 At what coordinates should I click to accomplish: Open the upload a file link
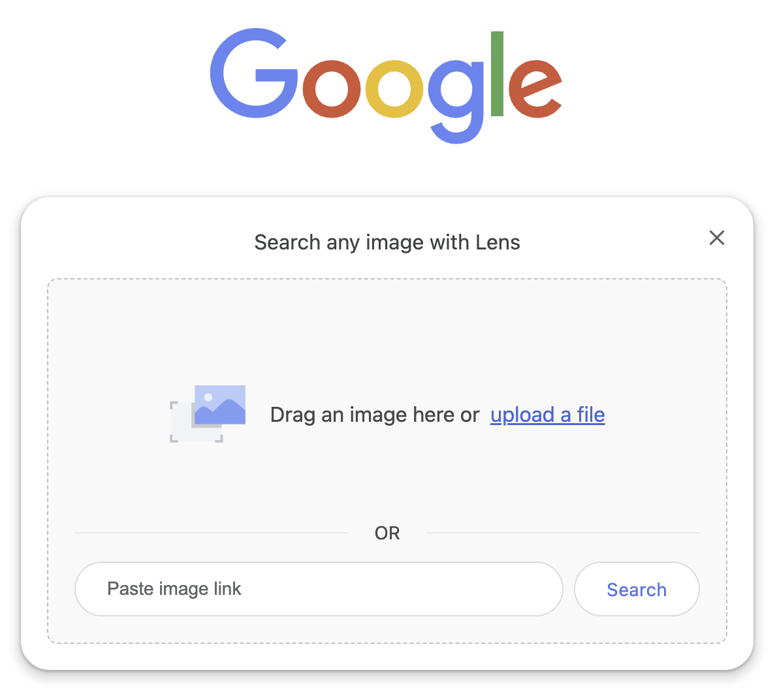click(x=548, y=415)
